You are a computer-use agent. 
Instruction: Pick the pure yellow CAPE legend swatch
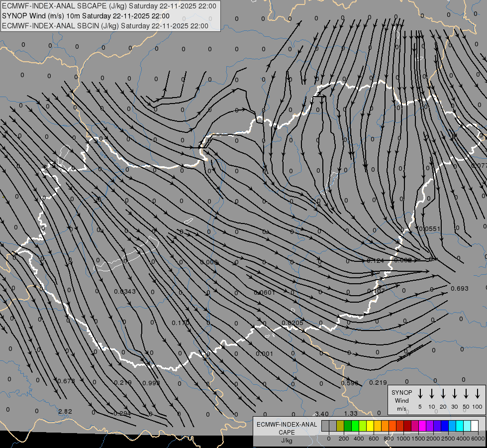point(370,426)
